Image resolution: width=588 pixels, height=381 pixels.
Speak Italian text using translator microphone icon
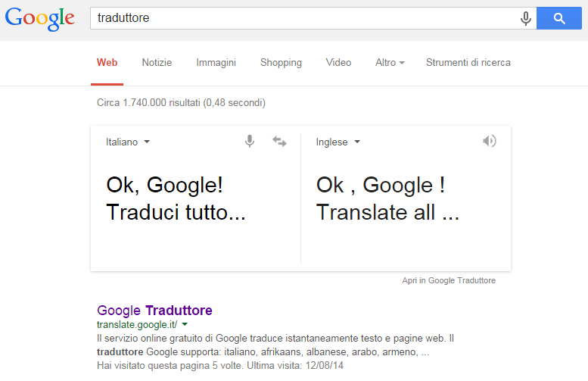tap(250, 141)
